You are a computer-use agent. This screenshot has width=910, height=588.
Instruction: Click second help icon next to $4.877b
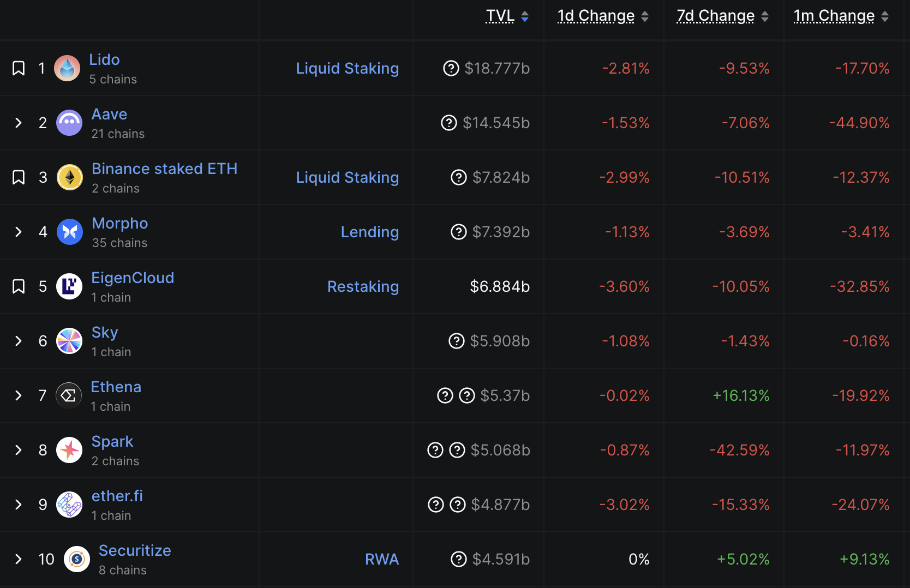(x=458, y=505)
